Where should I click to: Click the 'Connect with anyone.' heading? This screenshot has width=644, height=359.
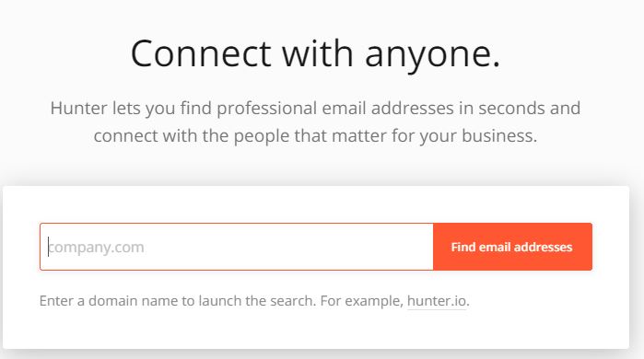tap(315, 53)
